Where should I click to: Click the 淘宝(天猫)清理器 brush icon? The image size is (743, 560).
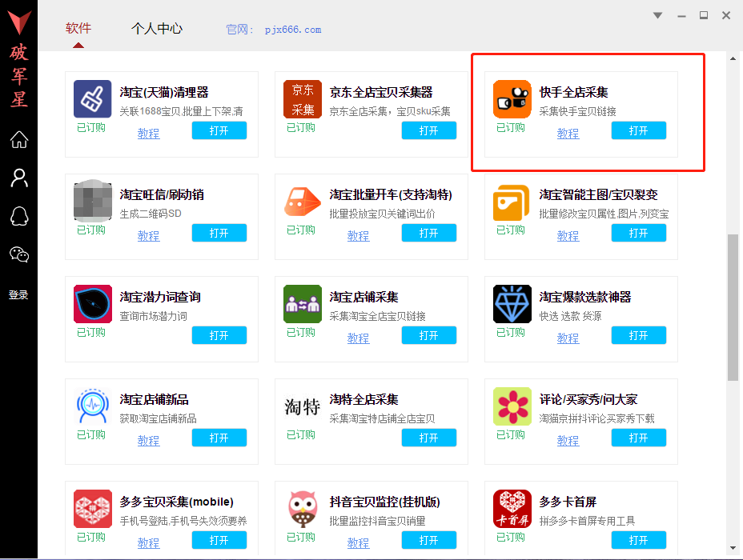click(x=92, y=99)
